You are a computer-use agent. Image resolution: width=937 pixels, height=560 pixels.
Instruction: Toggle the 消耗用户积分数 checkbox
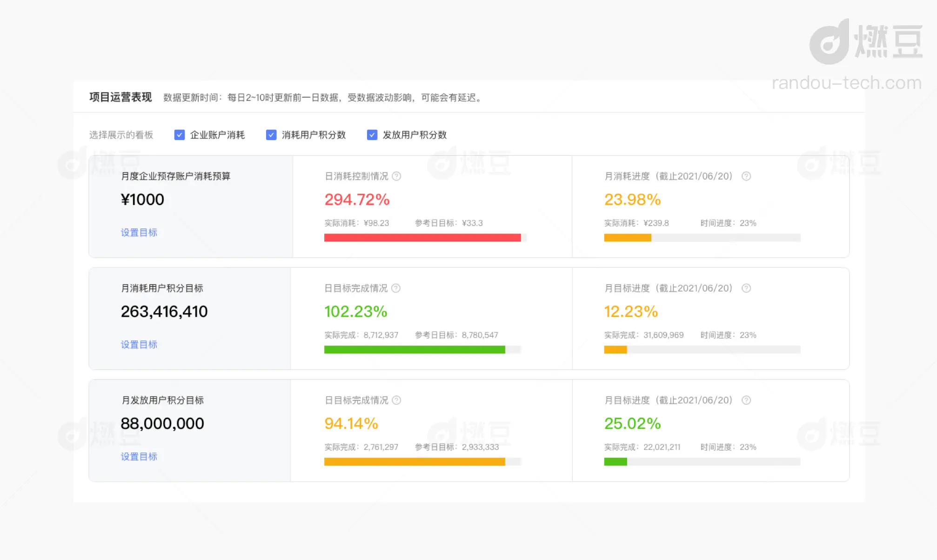(271, 135)
